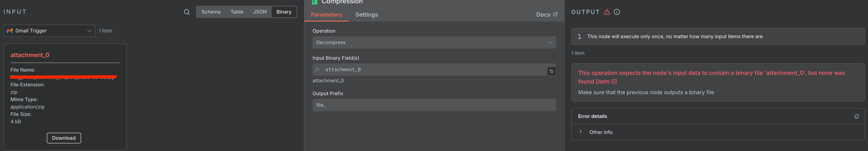Click the expression editor icon beside attachment_0
Screen dimensions: 868x151
tap(551, 71)
